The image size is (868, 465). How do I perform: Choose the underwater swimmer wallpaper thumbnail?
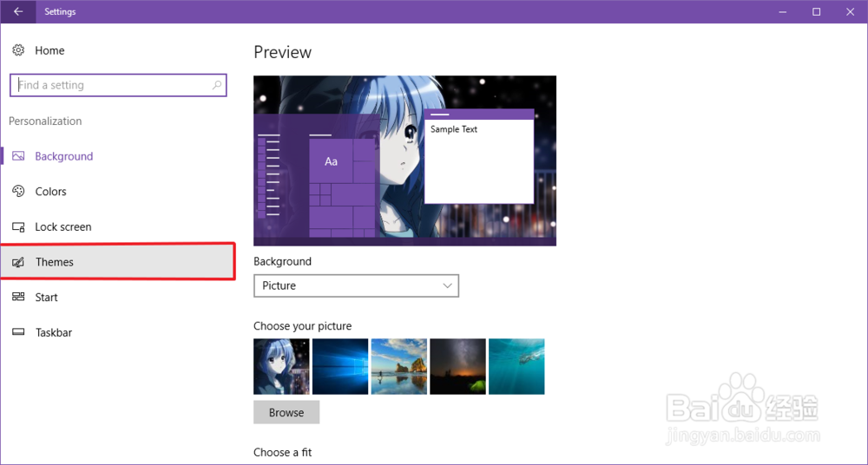[x=516, y=366]
